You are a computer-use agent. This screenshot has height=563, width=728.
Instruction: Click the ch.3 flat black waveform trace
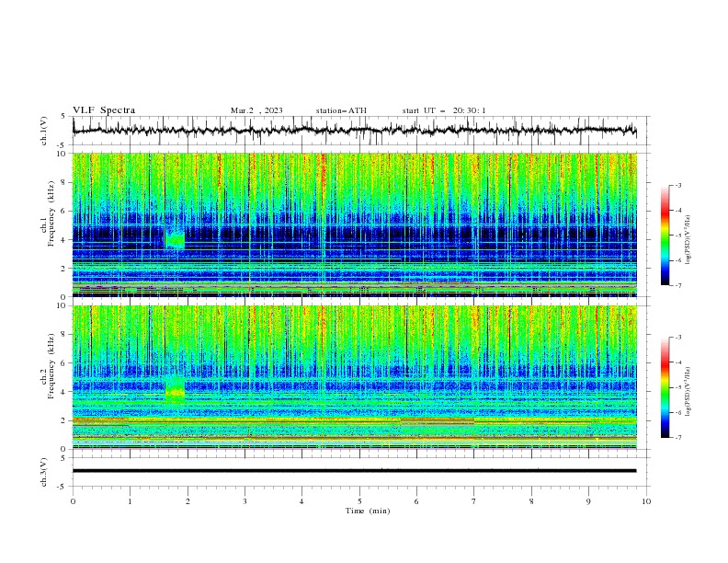[x=354, y=471]
